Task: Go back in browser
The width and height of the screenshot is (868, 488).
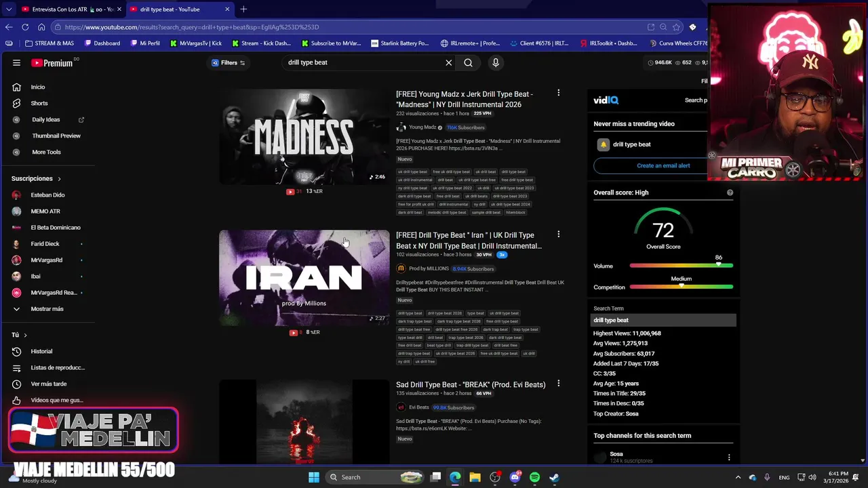Action: click(9, 27)
